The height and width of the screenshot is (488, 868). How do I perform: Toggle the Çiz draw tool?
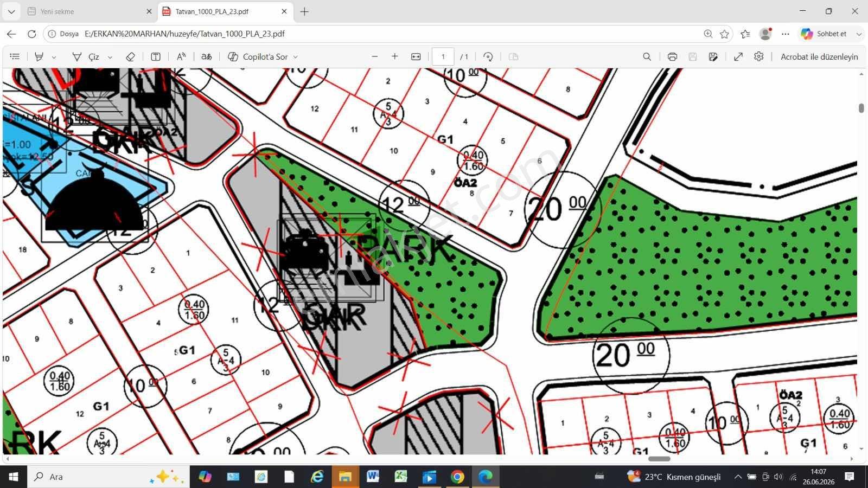point(86,56)
